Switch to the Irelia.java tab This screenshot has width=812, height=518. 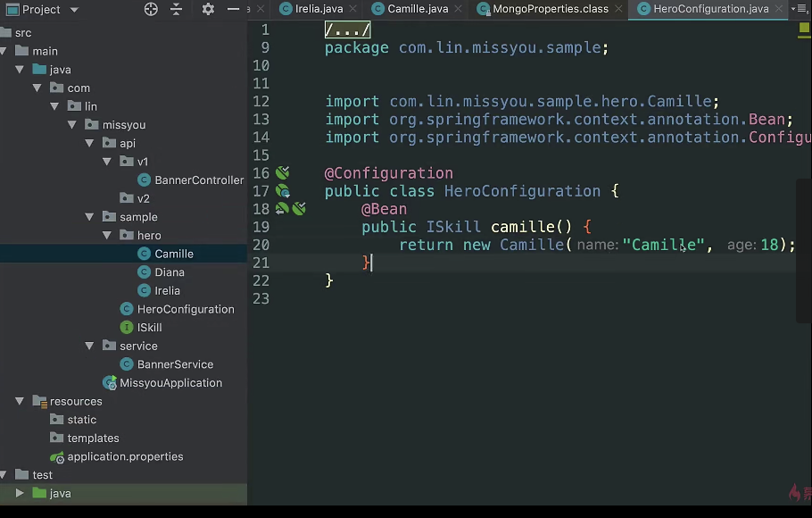pos(319,9)
